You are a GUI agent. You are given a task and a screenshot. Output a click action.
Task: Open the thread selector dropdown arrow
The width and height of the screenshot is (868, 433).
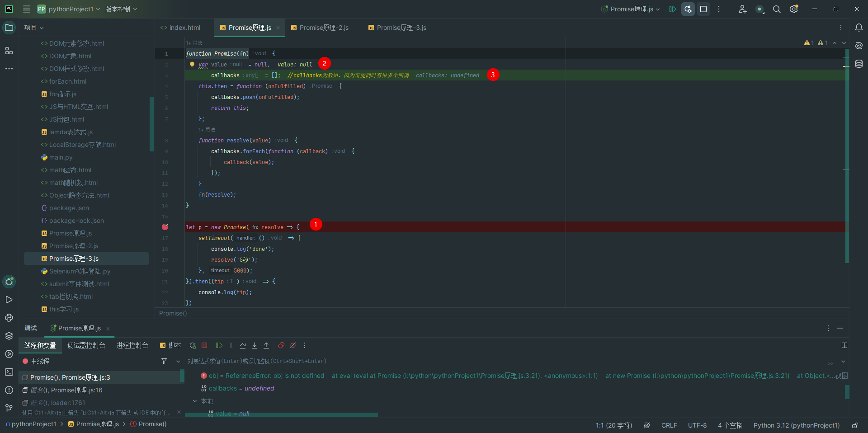point(178,361)
